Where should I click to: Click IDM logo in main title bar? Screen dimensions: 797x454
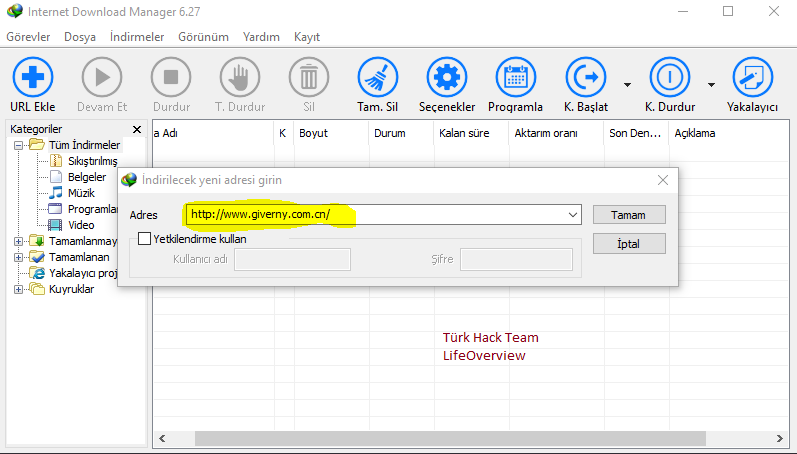coord(15,11)
